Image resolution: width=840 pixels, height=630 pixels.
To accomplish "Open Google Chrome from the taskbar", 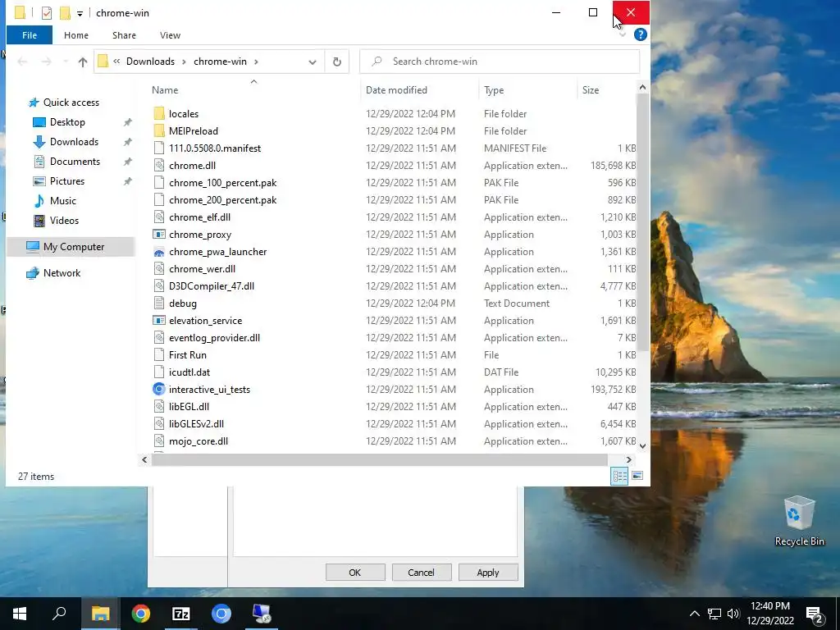I will [x=141, y=614].
